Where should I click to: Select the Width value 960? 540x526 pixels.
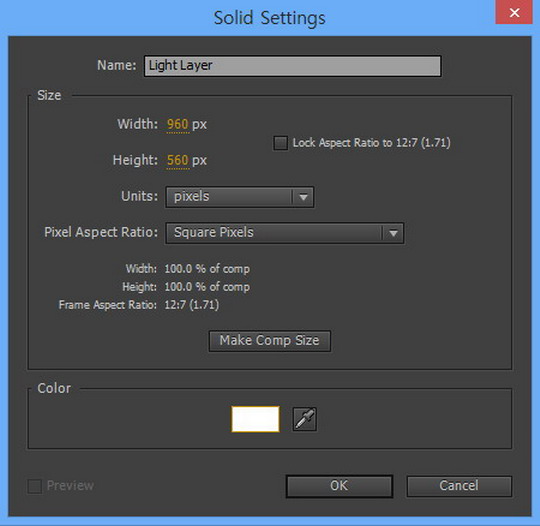(x=177, y=124)
